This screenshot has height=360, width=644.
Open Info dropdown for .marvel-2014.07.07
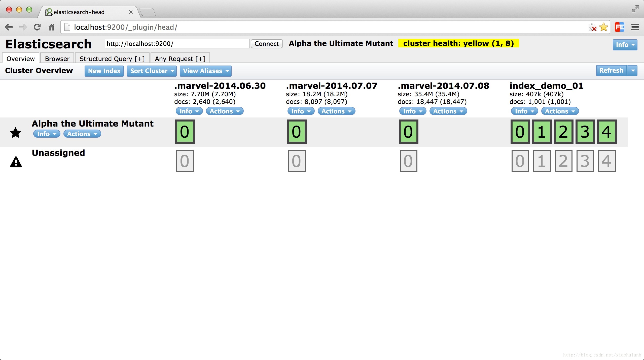pyautogui.click(x=301, y=111)
